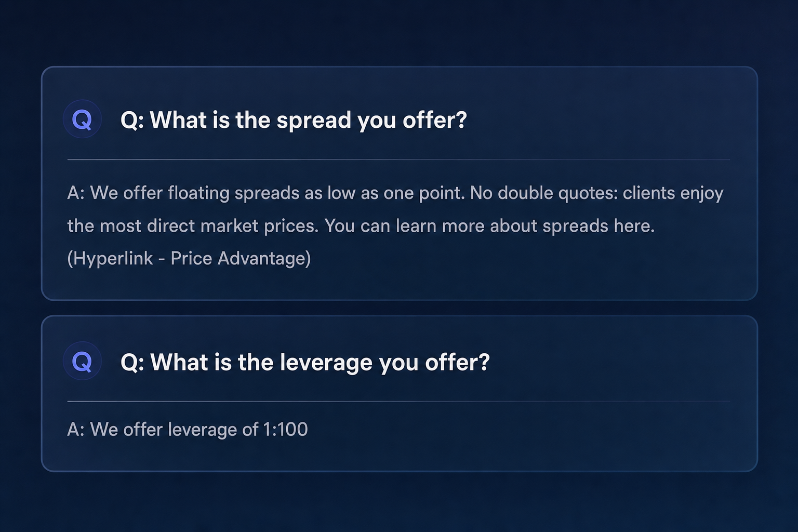The image size is (798, 532).
Task: Click the '1:100' leverage value
Action: [285, 429]
